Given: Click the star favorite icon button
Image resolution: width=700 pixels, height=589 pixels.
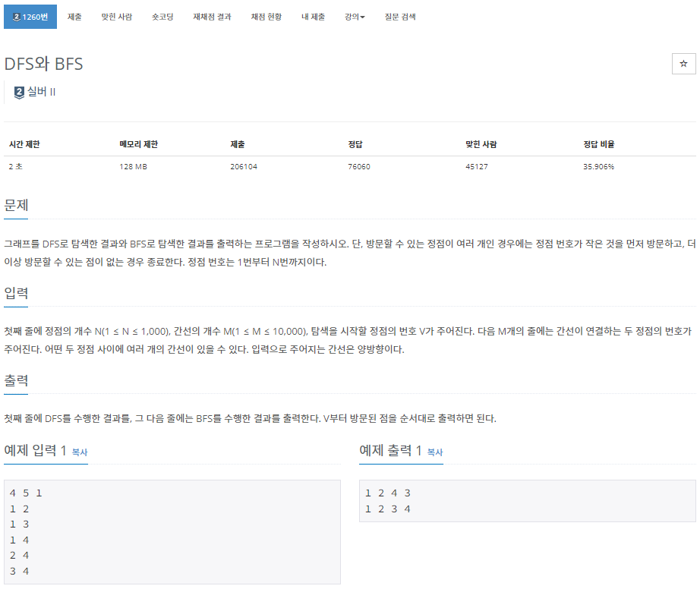Looking at the screenshot, I should 683,64.
